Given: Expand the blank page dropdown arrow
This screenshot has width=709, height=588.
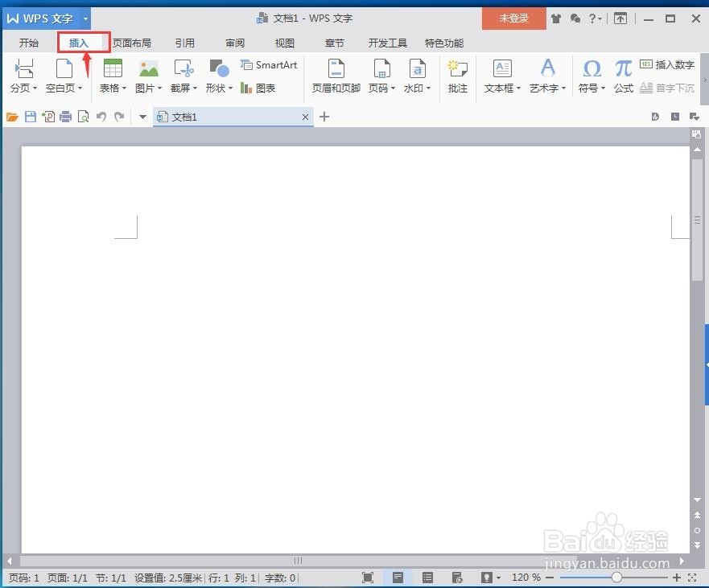Looking at the screenshot, I should pos(80,88).
